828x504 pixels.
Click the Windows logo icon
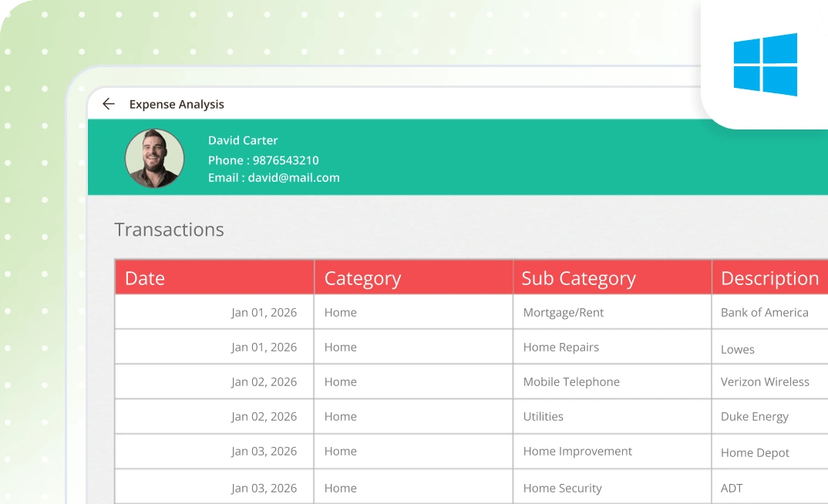(x=765, y=65)
